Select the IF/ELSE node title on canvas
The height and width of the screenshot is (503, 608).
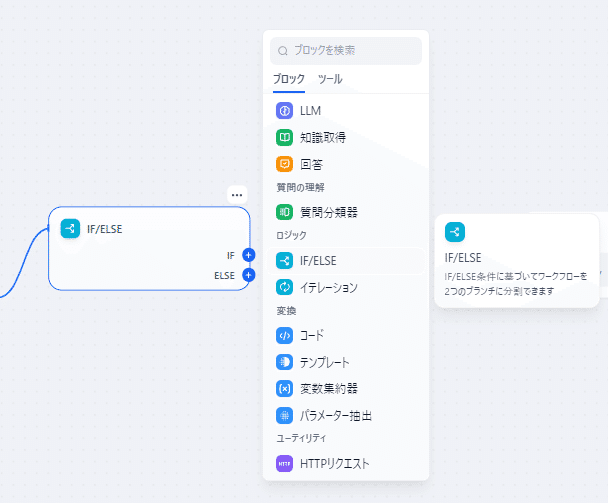tap(105, 229)
